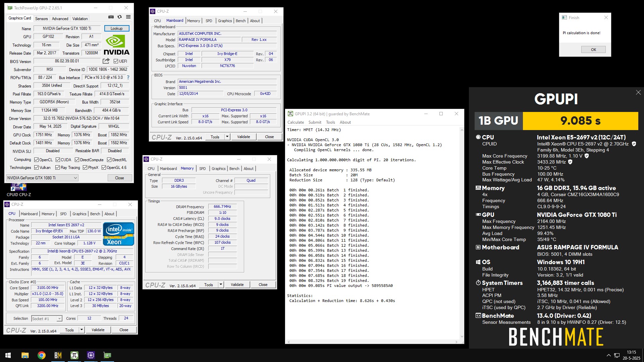This screenshot has height=362, width=644.
Task: Toggle the CUDA checkbox
Action: click(58, 160)
